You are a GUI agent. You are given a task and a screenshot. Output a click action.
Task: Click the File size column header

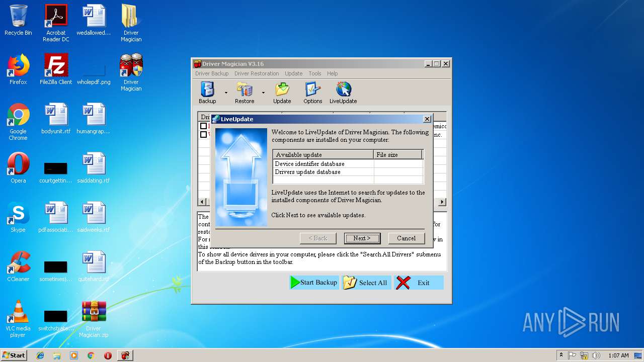click(x=397, y=155)
